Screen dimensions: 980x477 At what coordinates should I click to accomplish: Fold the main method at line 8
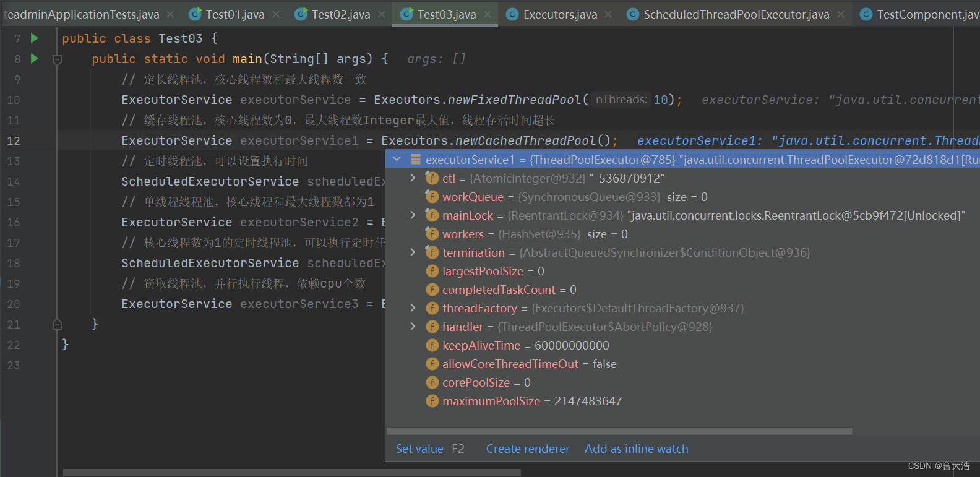tap(57, 60)
